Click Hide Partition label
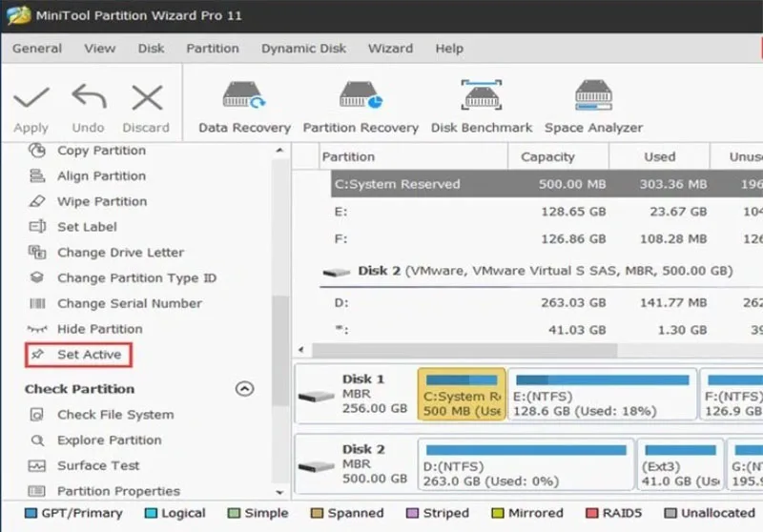The width and height of the screenshot is (763, 532). 100,329
